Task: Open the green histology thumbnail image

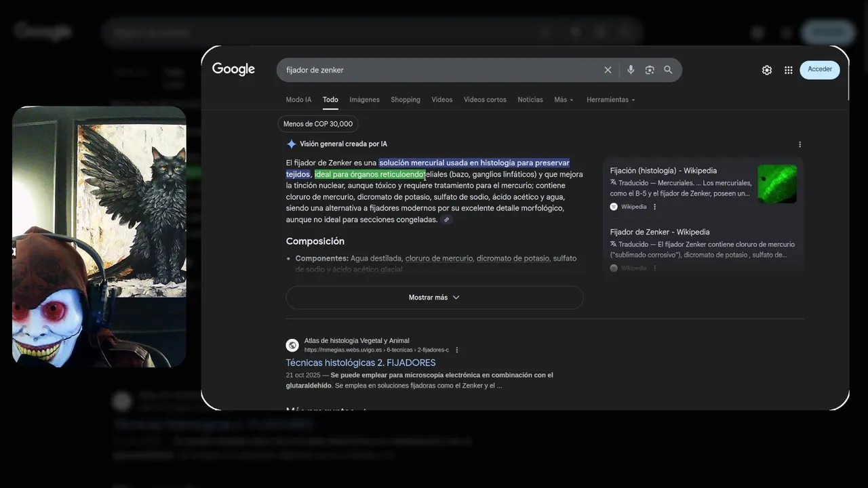Action: (777, 184)
